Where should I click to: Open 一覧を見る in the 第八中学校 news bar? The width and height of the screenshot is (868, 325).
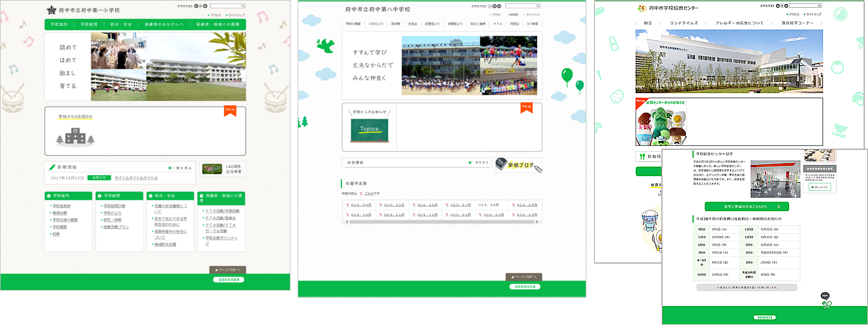pos(478,162)
